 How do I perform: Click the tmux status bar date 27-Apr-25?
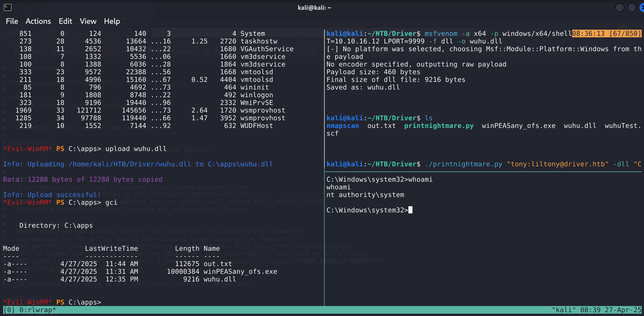pos(623,310)
